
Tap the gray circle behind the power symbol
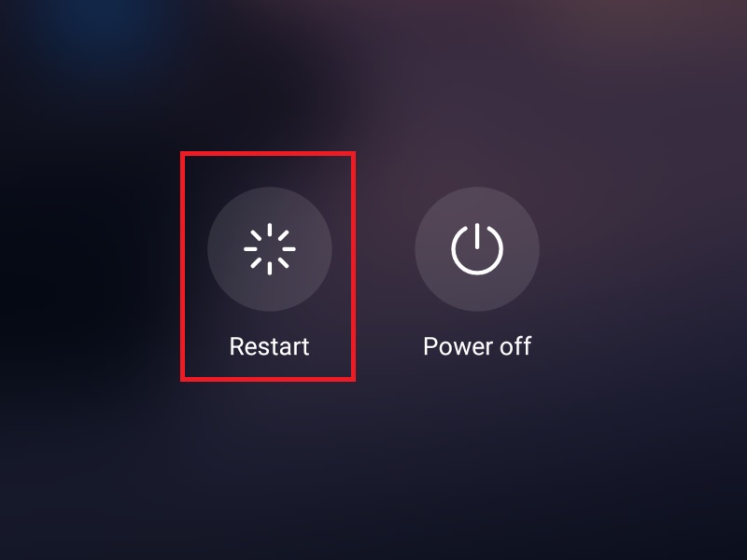[477, 249]
